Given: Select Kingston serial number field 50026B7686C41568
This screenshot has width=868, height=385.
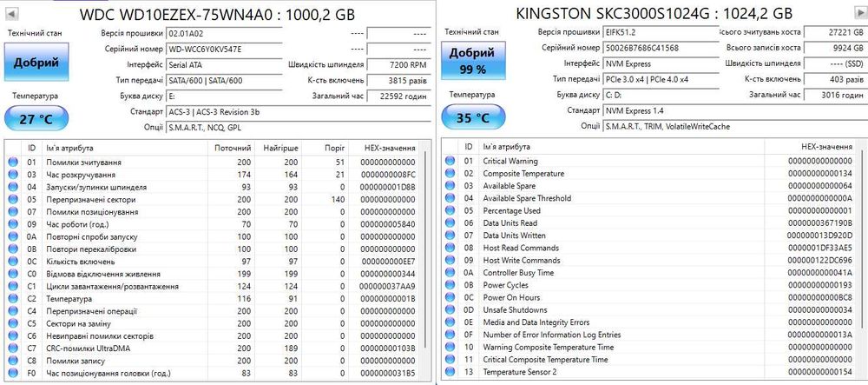Looking at the screenshot, I should click(661, 48).
